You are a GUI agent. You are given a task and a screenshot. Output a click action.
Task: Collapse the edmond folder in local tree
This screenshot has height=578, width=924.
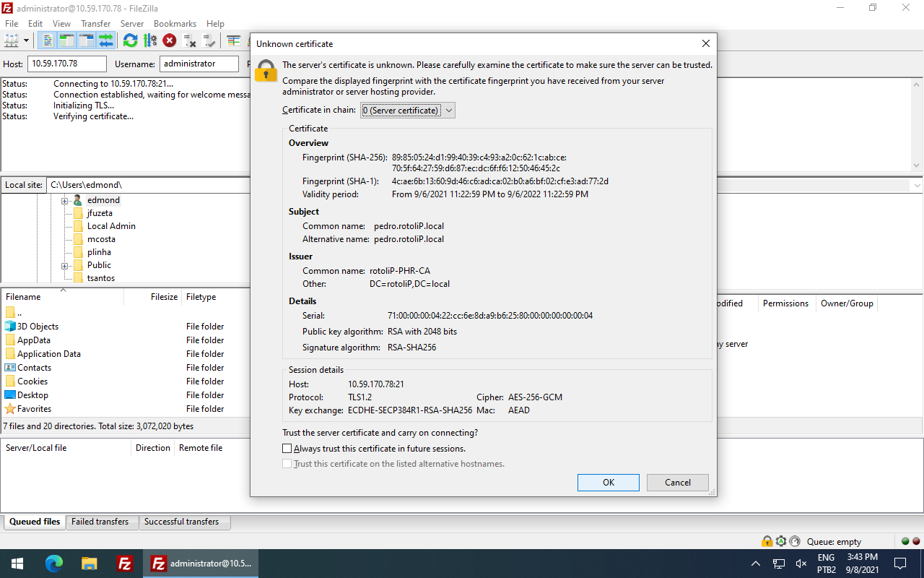[x=64, y=199]
